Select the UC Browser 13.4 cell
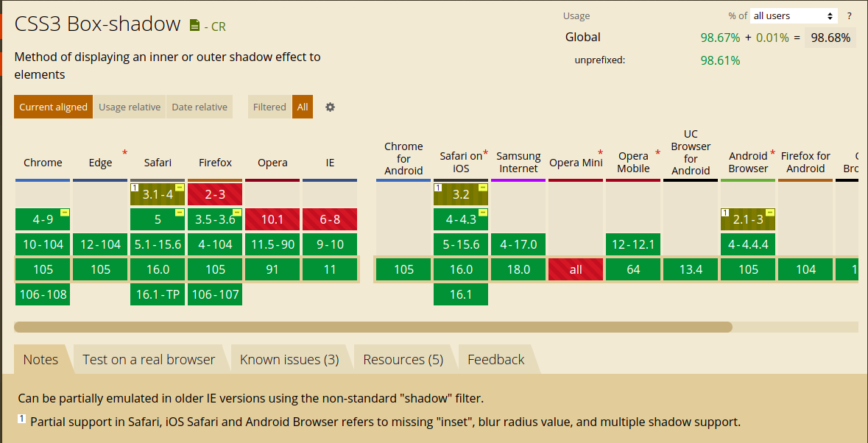Viewport: 868px width, 443px height. tap(691, 269)
